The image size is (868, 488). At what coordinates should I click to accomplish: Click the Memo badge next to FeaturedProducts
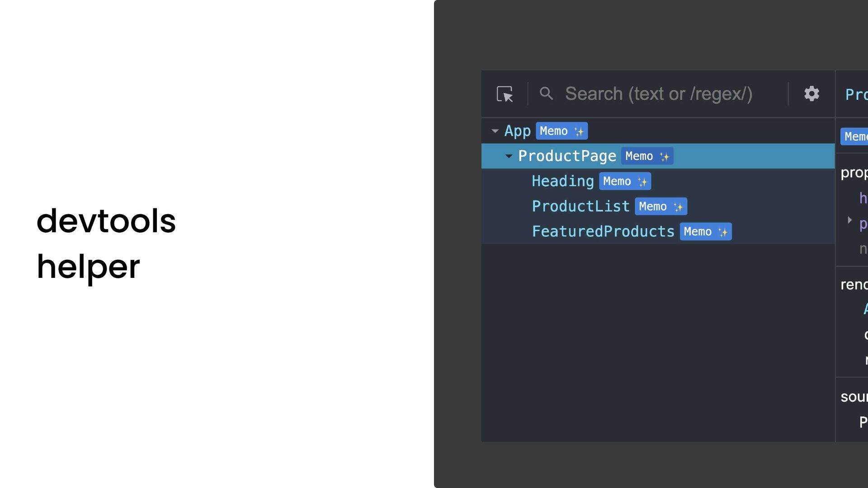706,232
